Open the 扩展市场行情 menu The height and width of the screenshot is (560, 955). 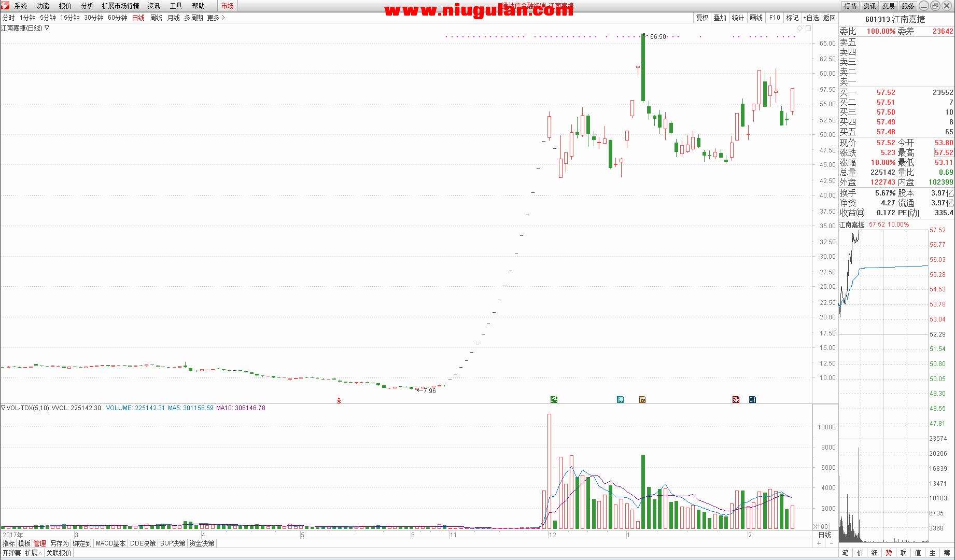(x=121, y=6)
